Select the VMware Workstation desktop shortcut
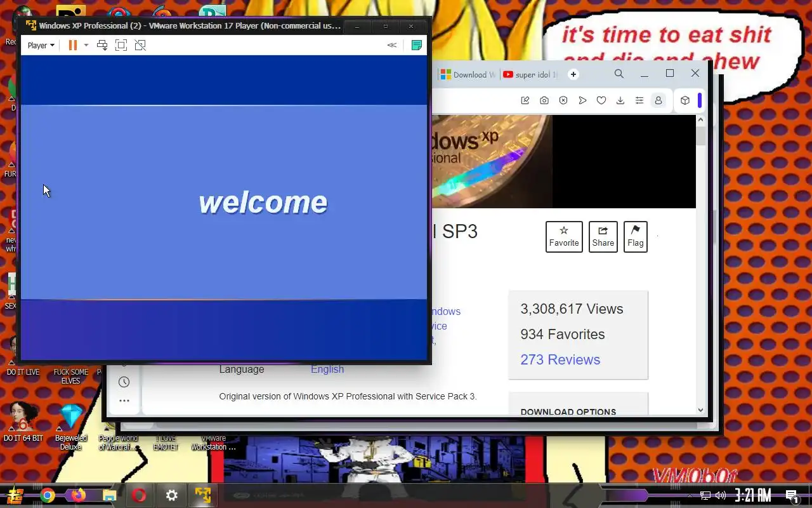This screenshot has width=812, height=508. pos(214,443)
